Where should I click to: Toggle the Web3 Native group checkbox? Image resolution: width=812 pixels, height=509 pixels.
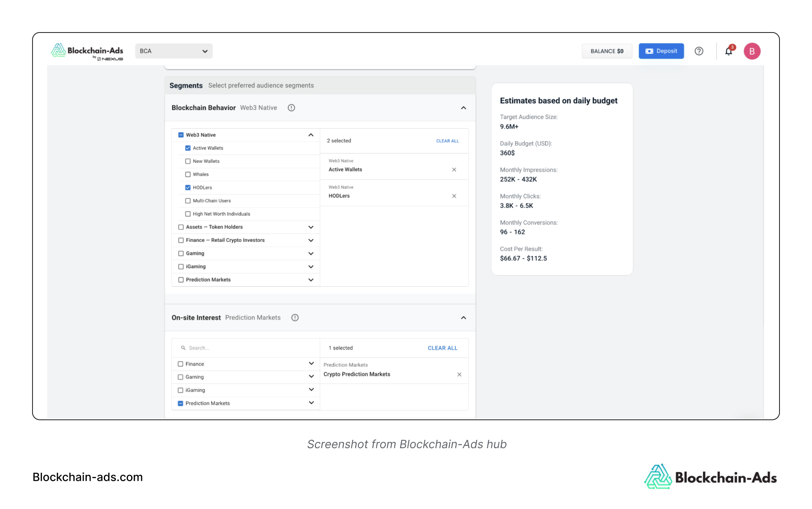tap(181, 135)
